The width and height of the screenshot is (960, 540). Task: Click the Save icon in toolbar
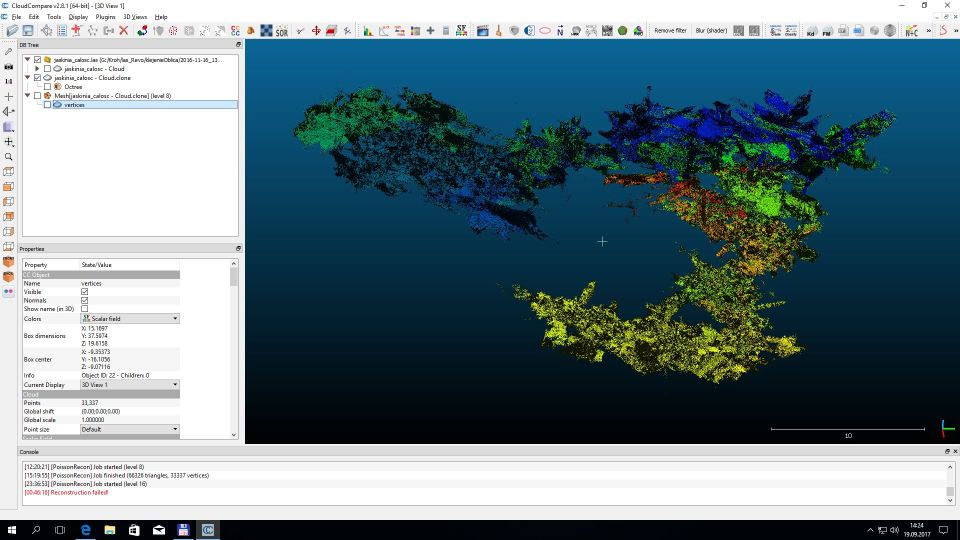[28, 31]
